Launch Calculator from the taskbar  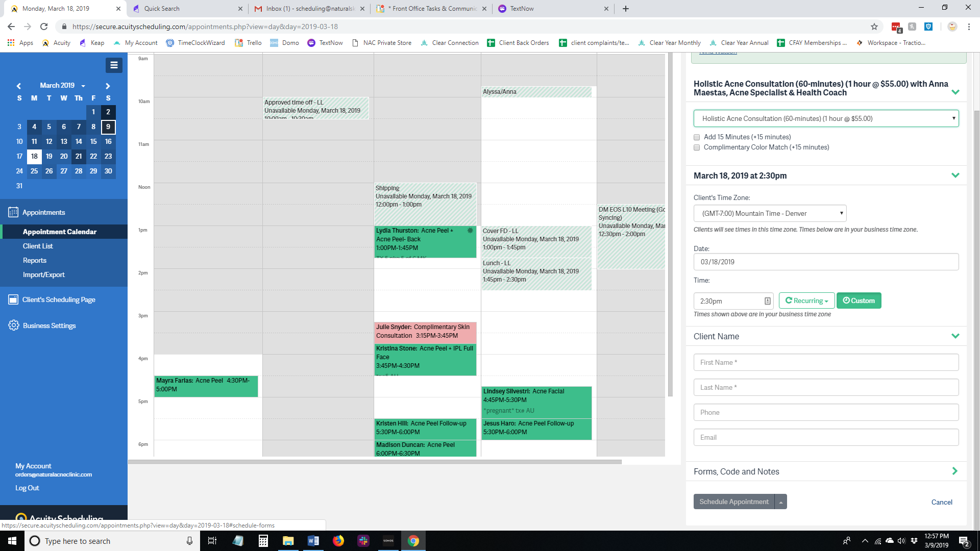point(263,541)
